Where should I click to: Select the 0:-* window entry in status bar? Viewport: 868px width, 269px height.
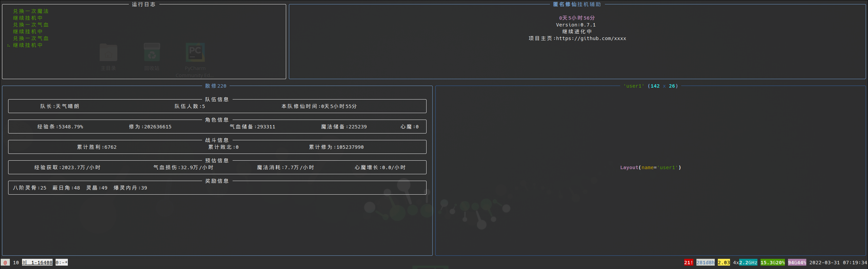coord(62,263)
